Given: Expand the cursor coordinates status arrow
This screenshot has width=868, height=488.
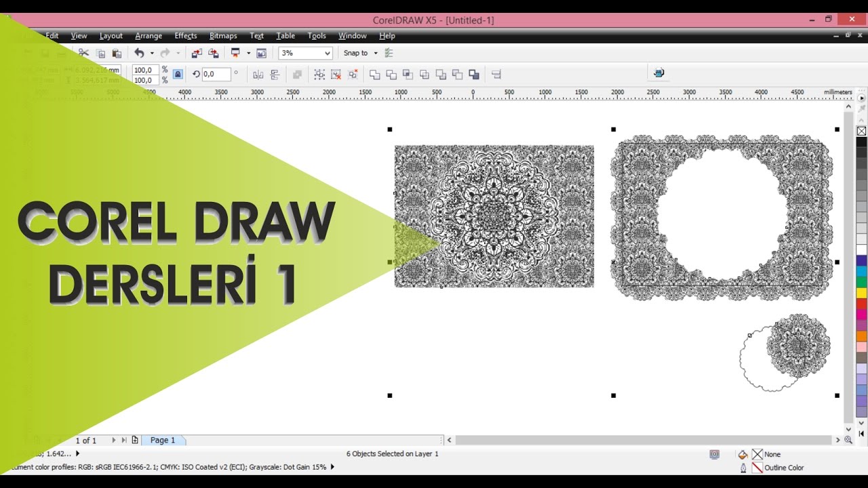Looking at the screenshot, I should coord(77,453).
